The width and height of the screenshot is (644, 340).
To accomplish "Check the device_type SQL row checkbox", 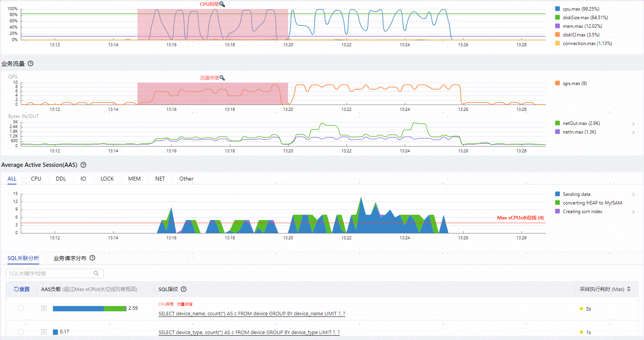I will pos(21,332).
